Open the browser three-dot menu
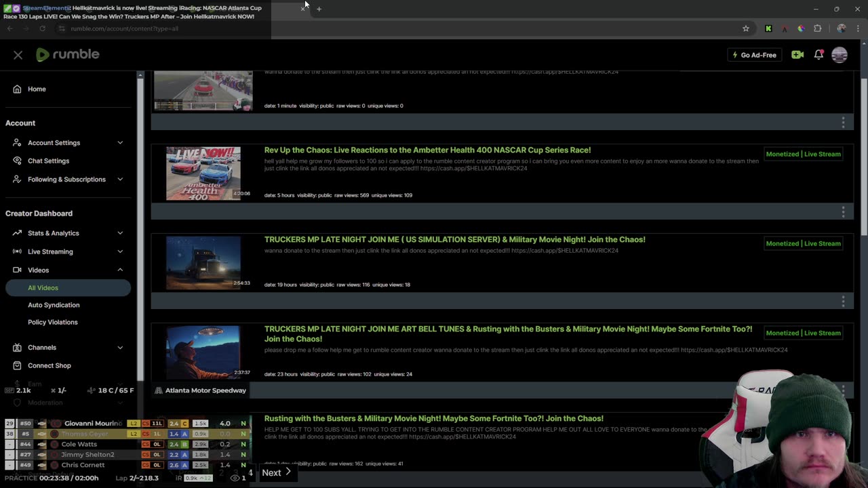868x488 pixels. (x=859, y=28)
